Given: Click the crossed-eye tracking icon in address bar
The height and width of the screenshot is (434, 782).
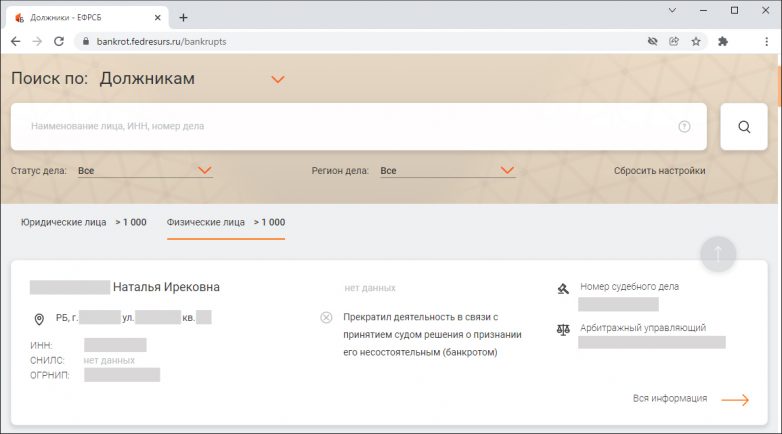Looking at the screenshot, I should point(651,41).
